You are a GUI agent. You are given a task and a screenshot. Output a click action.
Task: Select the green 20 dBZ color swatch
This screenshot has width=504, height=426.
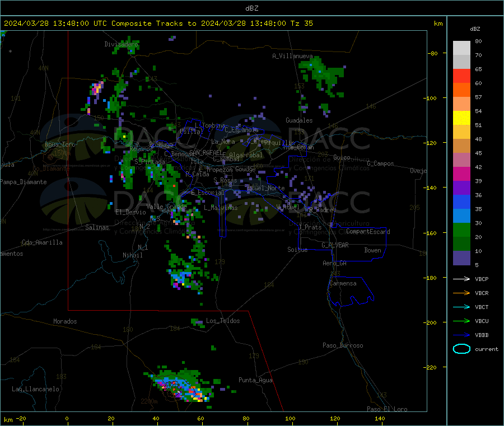461,230
